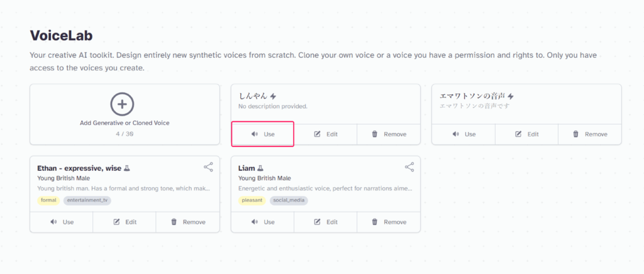644x274 pixels.
Task: Share the Liam voice via share icon
Action: click(409, 167)
